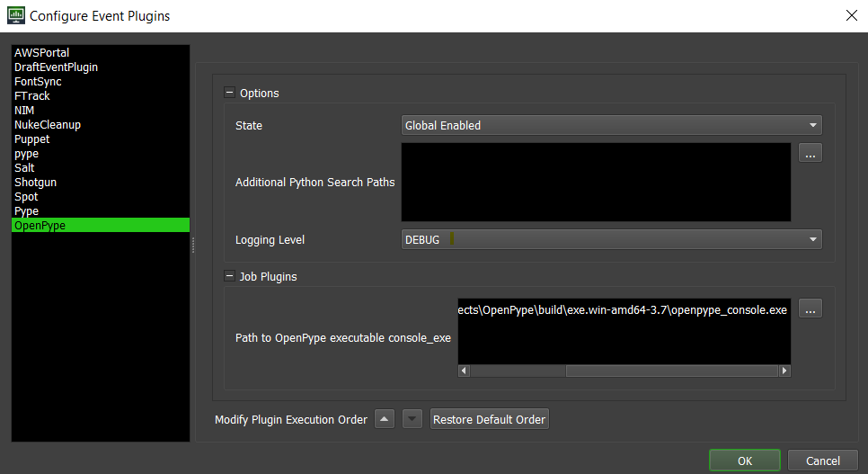Click the move plugin up arrow button
This screenshot has width=868, height=474.
click(384, 419)
